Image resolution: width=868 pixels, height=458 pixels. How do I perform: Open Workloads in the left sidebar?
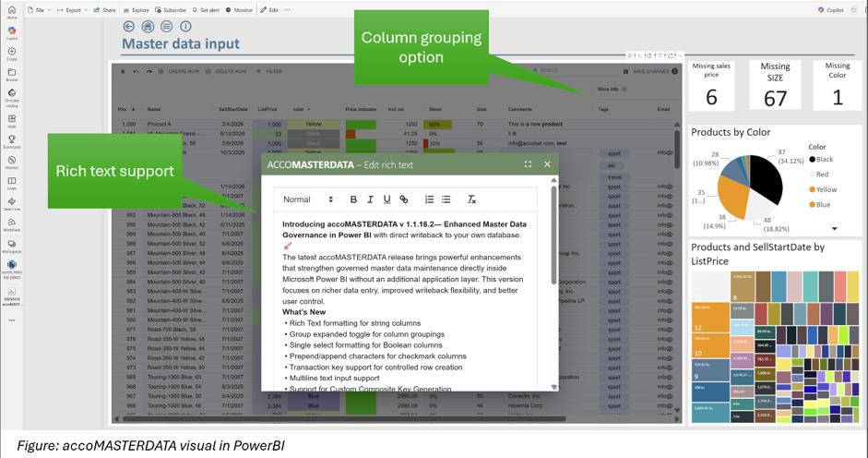(x=12, y=225)
